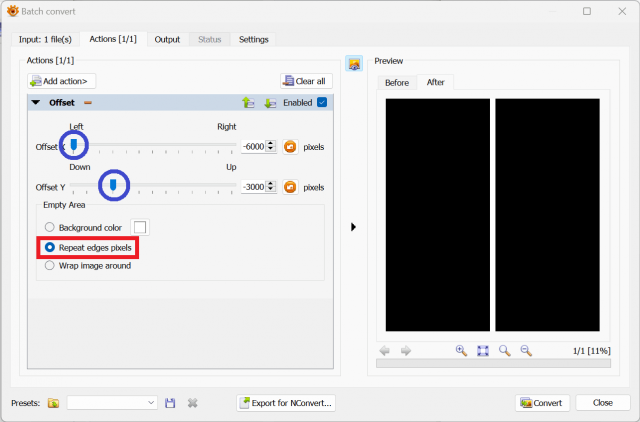Viewport: 640px width, 422px height.
Task: Open Add action menu button
Action: tap(62, 81)
